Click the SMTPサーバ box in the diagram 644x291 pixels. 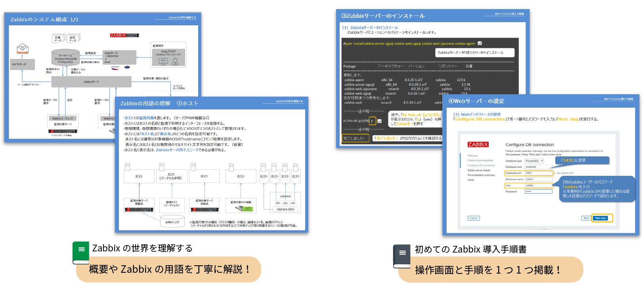22,64
